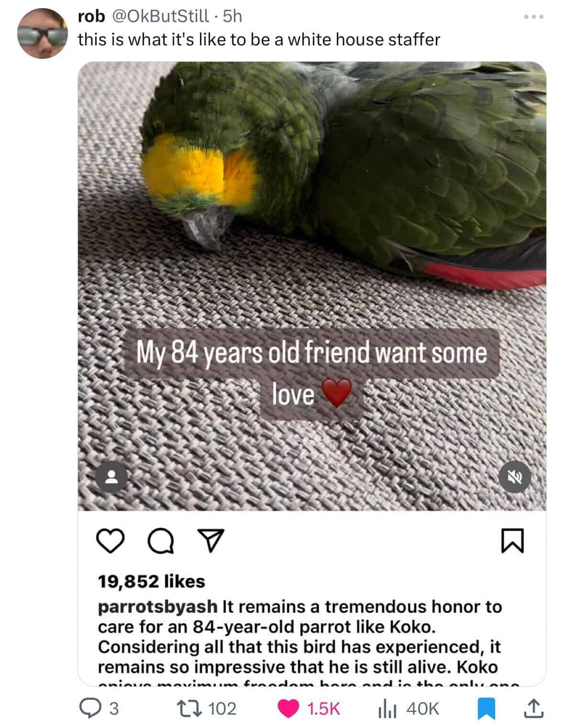Screen dimensions: 564x728
Task: Click the Instagram send paper plane icon
Action: [x=210, y=541]
